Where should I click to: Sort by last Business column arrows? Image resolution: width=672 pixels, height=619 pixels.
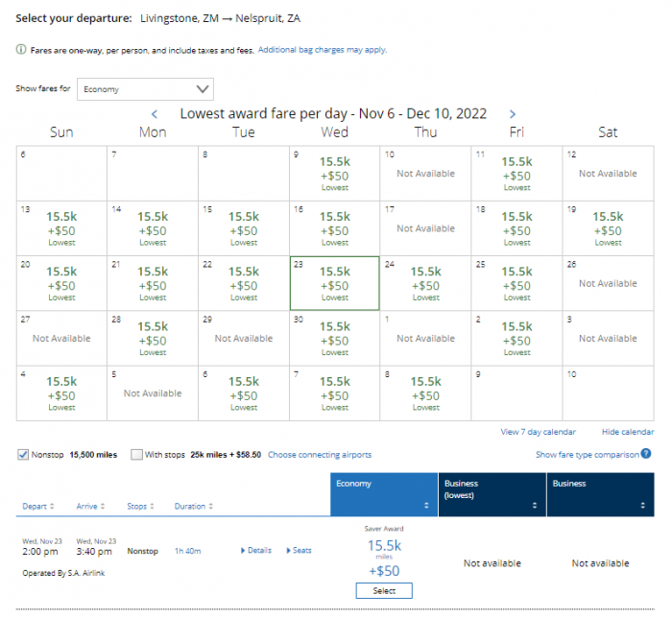tap(642, 506)
